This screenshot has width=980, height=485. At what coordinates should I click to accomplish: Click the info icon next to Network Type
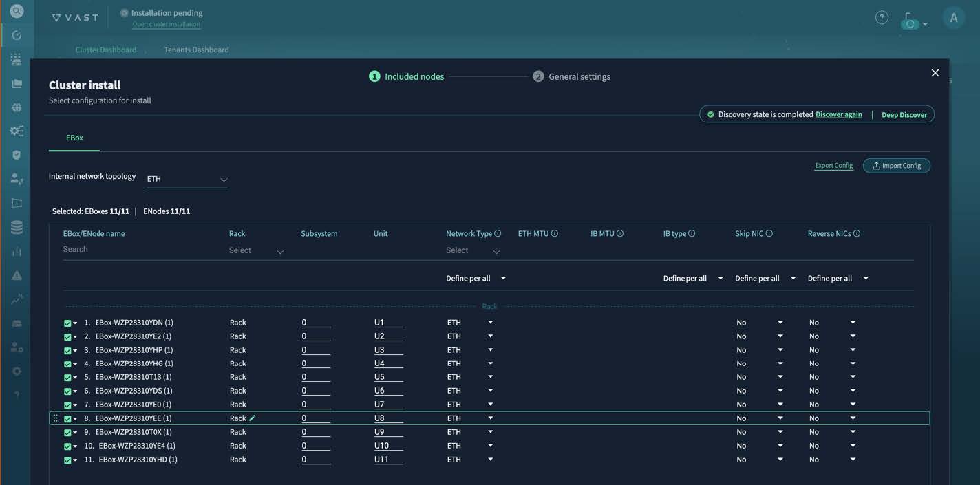pyautogui.click(x=498, y=234)
